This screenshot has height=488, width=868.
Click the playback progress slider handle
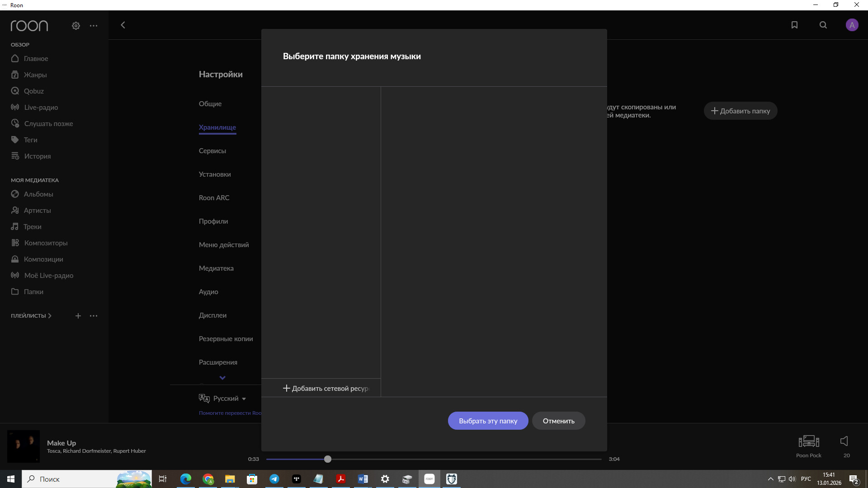[328, 459]
